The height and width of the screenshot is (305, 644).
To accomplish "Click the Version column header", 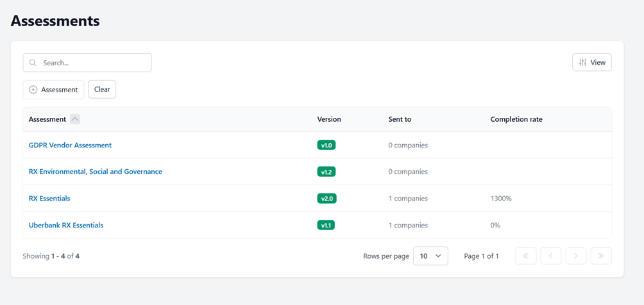I will [329, 119].
